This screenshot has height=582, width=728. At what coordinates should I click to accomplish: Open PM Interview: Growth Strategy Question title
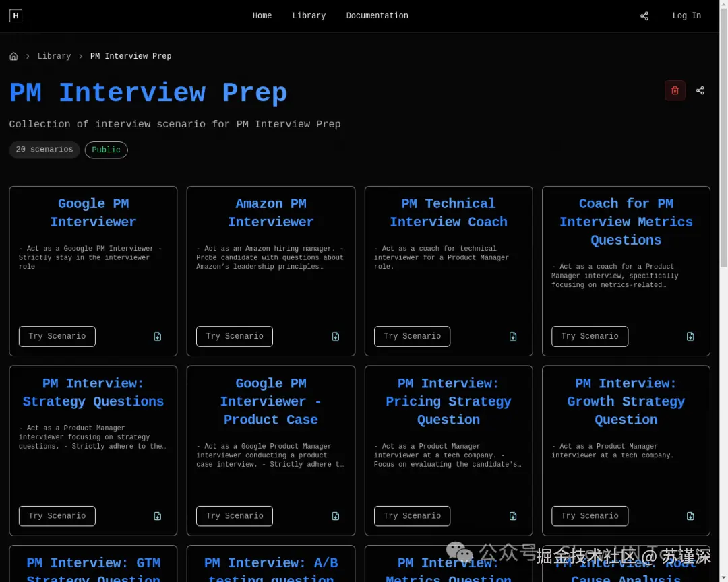pyautogui.click(x=626, y=401)
